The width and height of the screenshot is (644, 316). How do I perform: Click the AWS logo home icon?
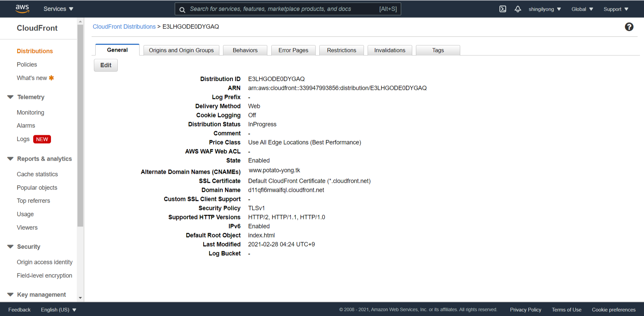tap(22, 9)
